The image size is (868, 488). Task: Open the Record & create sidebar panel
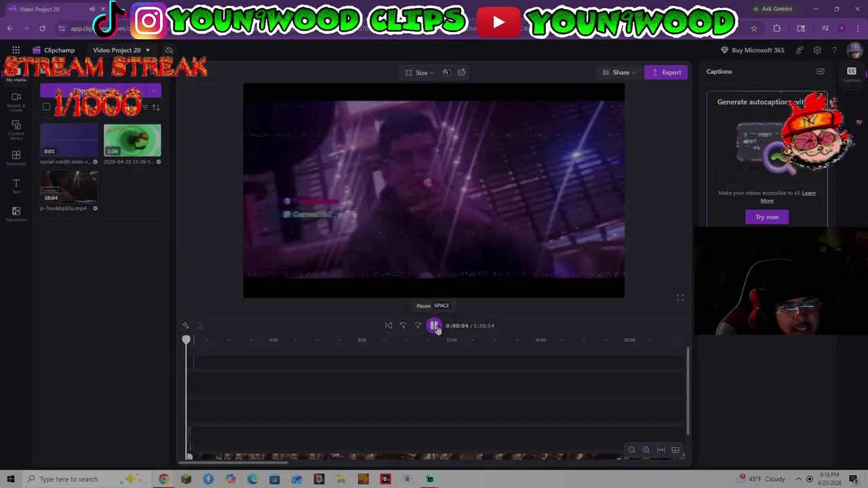click(16, 102)
